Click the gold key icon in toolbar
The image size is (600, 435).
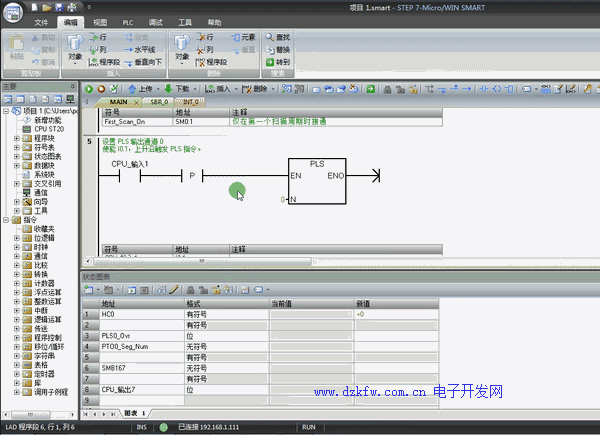588,89
